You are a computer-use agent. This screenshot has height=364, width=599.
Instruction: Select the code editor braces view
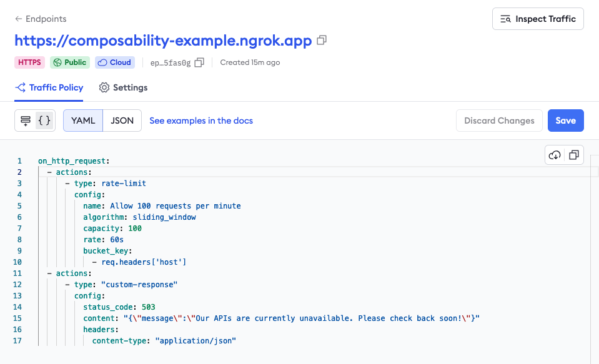coord(44,121)
